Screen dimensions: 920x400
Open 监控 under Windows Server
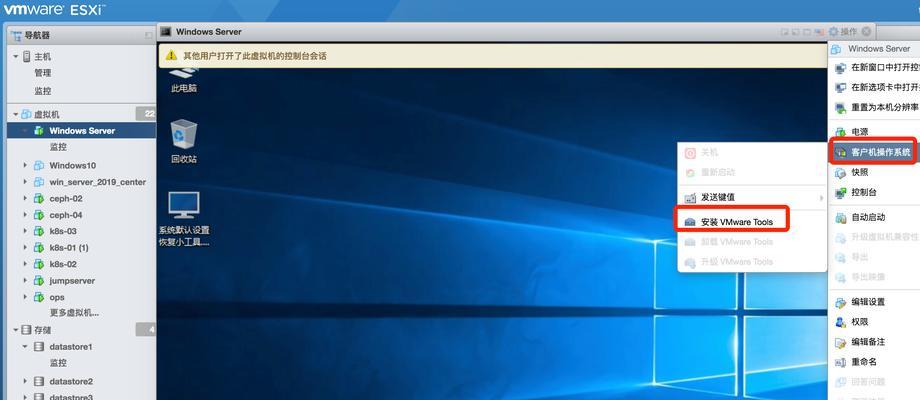(x=58, y=147)
